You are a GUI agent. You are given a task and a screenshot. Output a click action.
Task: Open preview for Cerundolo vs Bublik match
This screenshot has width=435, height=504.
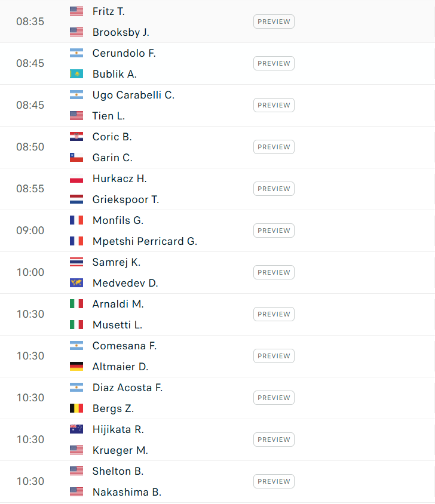(274, 63)
